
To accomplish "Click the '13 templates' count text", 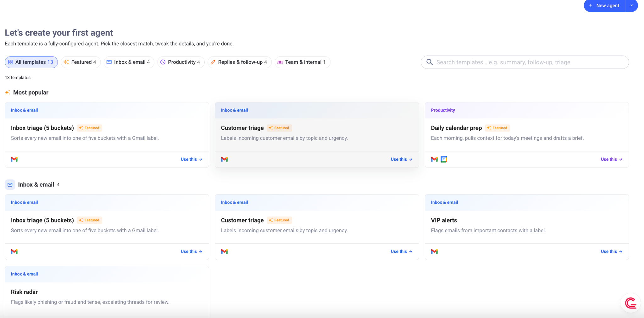I will [x=18, y=78].
